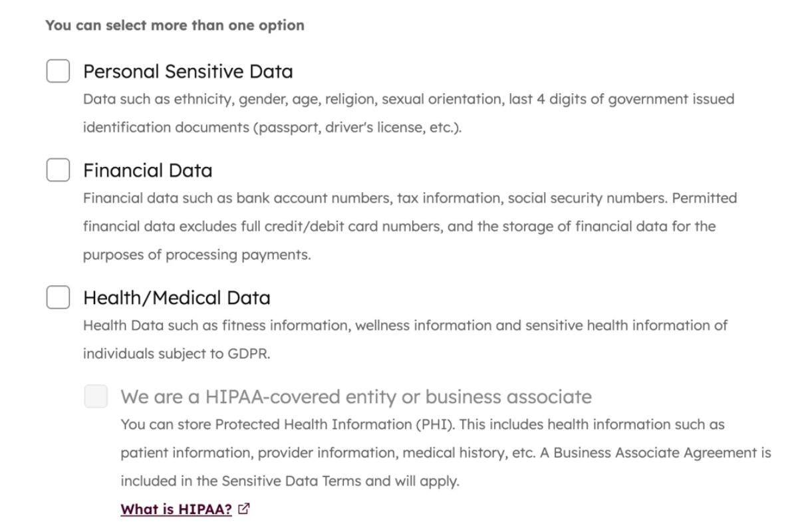Screen dimensions: 798x532
Task: Click the HIPAA-covered entity label text
Action: [x=356, y=396]
